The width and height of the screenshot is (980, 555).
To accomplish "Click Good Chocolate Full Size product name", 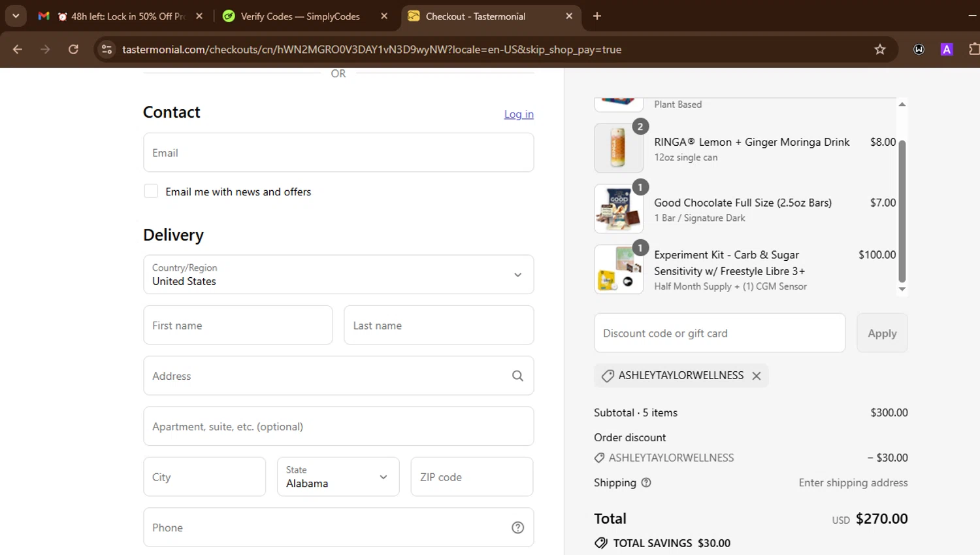I will pyautogui.click(x=743, y=203).
